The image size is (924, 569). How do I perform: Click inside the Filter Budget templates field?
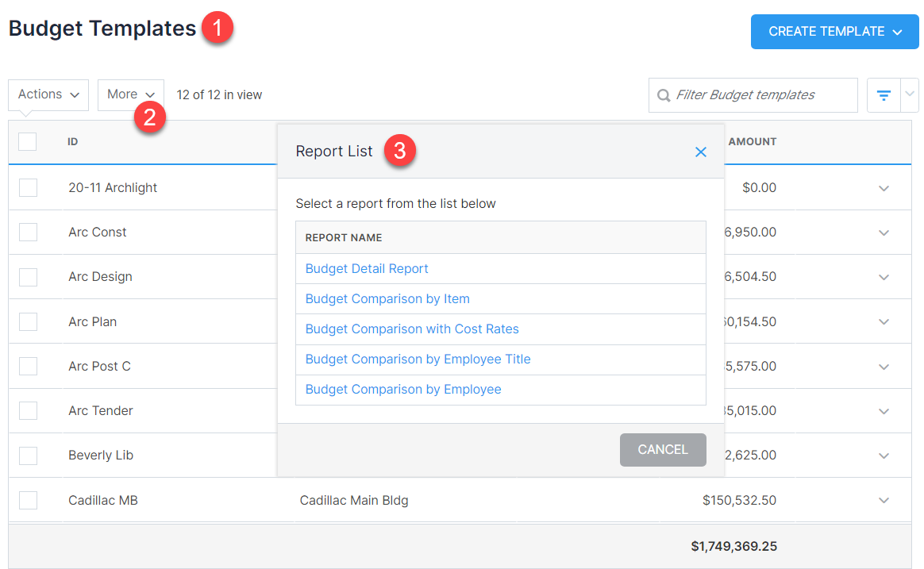click(753, 94)
